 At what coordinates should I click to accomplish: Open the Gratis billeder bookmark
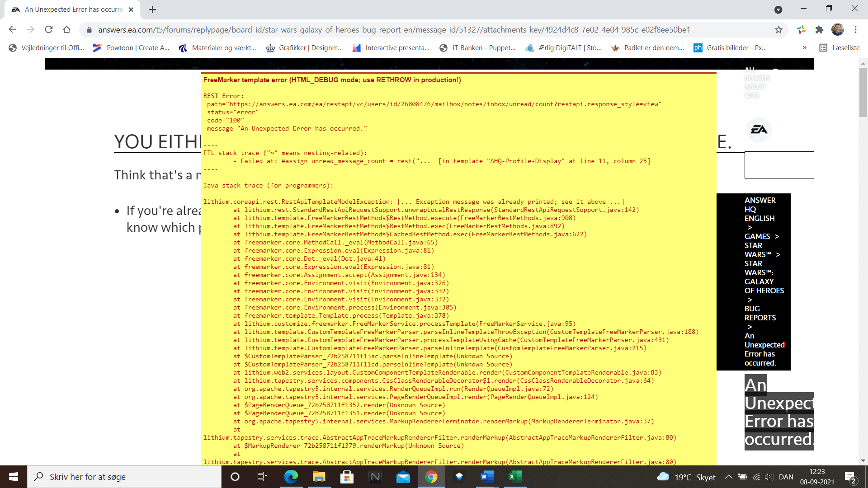pyautogui.click(x=731, y=48)
